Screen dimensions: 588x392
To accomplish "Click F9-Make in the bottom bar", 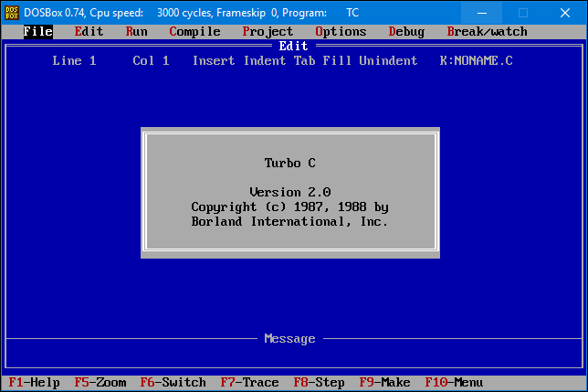I will [384, 383].
